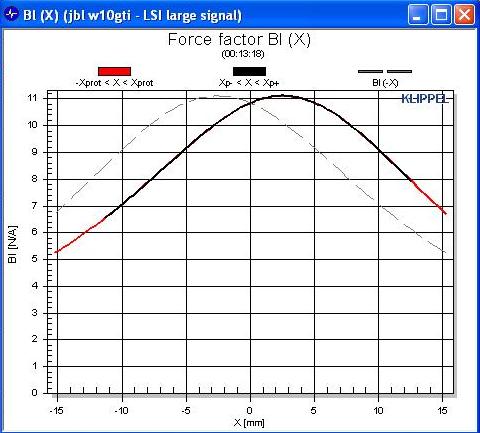Click the window icon in title bar
480x433 pixels.
pyautogui.click(x=12, y=15)
